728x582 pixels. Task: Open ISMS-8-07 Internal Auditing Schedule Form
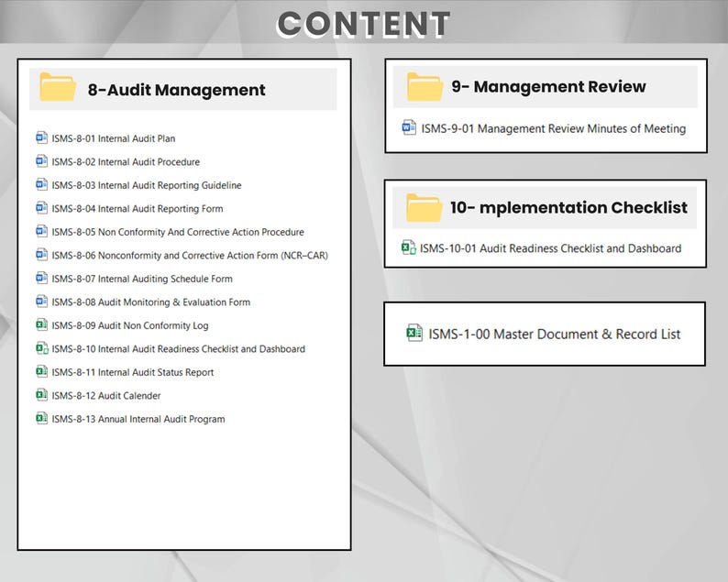tap(142, 279)
